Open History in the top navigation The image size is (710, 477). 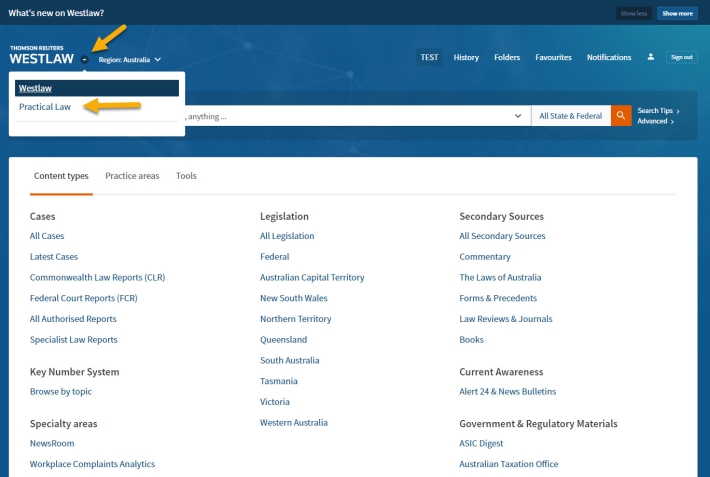pos(466,58)
